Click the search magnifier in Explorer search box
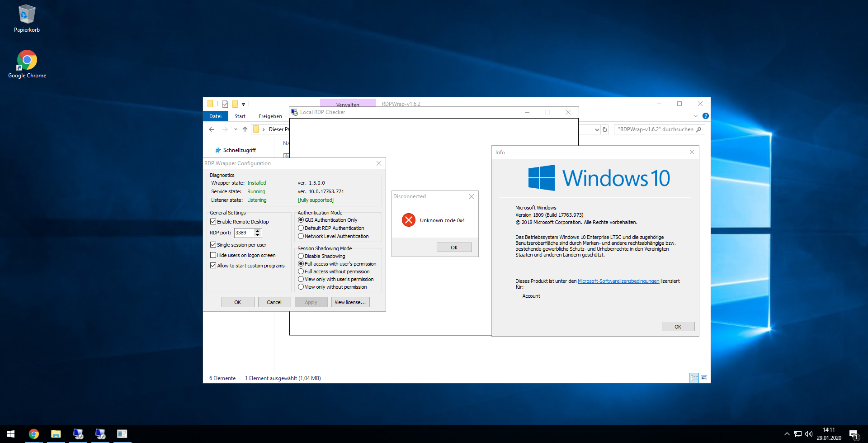Image resolution: width=868 pixels, height=443 pixels. point(699,129)
